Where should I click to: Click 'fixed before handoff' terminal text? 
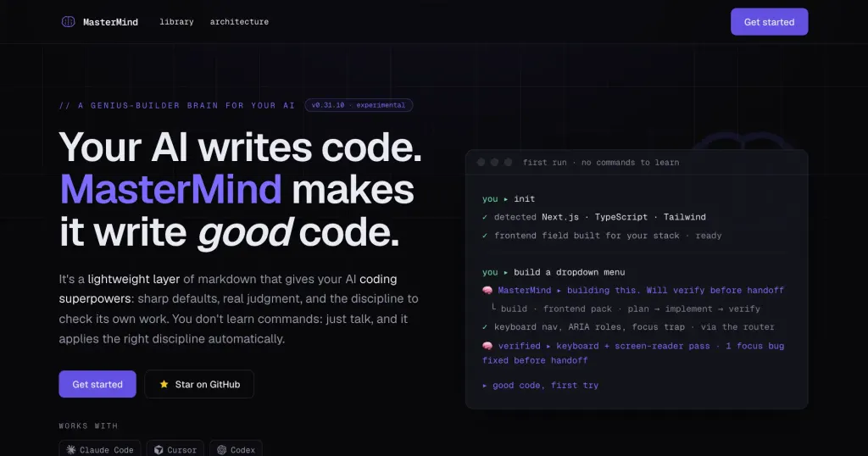coord(536,360)
